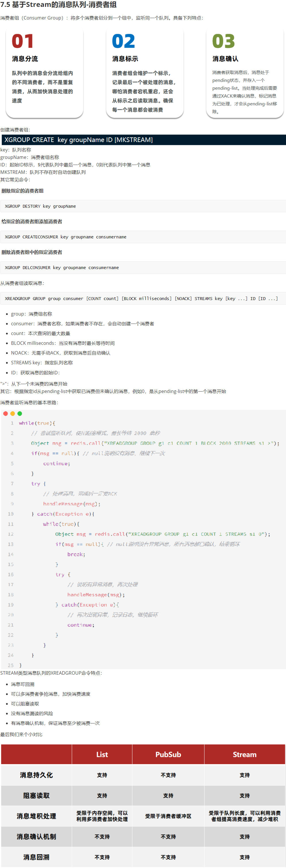
Task: Click the yellow dot on code window
Action: click(x=12, y=413)
